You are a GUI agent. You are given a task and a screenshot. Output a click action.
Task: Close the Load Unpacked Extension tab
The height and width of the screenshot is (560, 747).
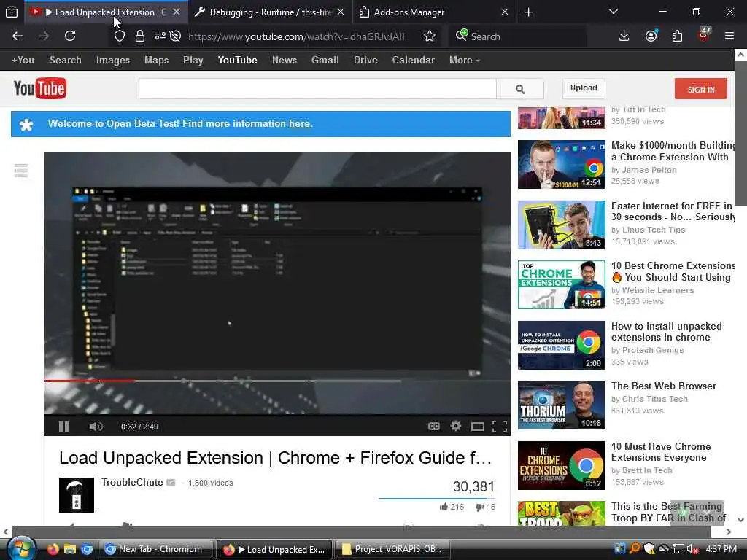coord(177,12)
